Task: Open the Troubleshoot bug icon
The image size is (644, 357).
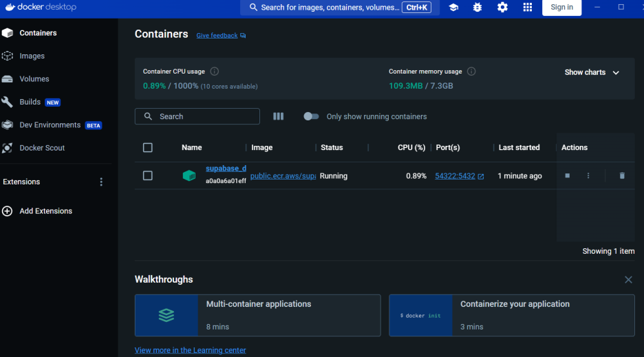Action: coord(477,8)
